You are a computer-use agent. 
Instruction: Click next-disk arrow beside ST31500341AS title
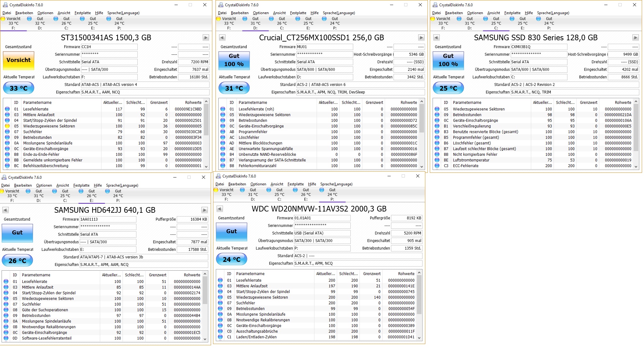206,38
